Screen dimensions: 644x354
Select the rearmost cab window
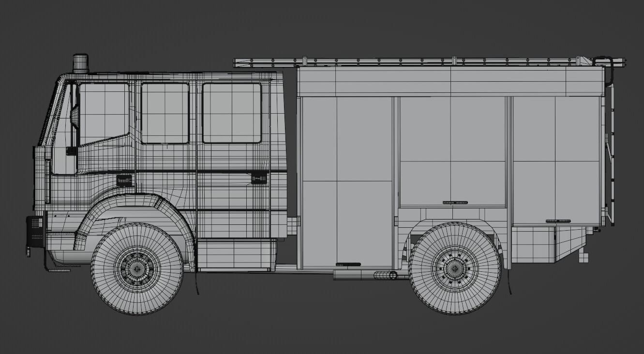pos(232,113)
